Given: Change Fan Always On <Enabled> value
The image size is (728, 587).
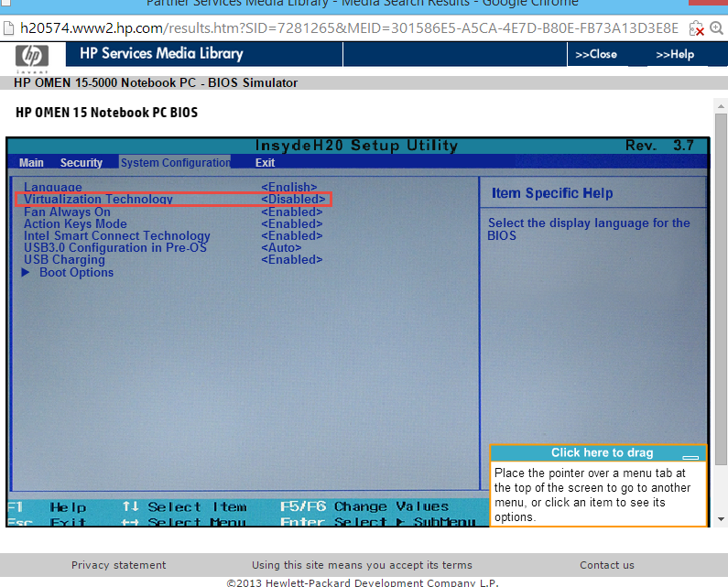Looking at the screenshot, I should click(291, 212).
